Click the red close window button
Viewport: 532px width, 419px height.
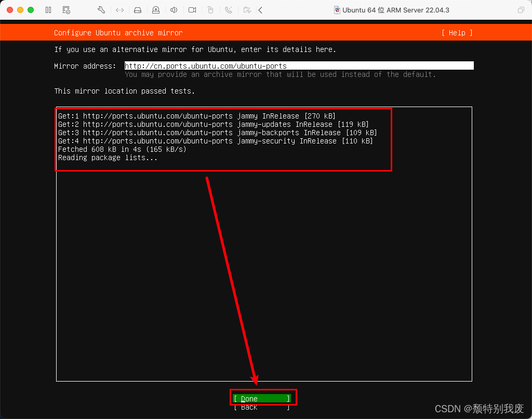10,10
